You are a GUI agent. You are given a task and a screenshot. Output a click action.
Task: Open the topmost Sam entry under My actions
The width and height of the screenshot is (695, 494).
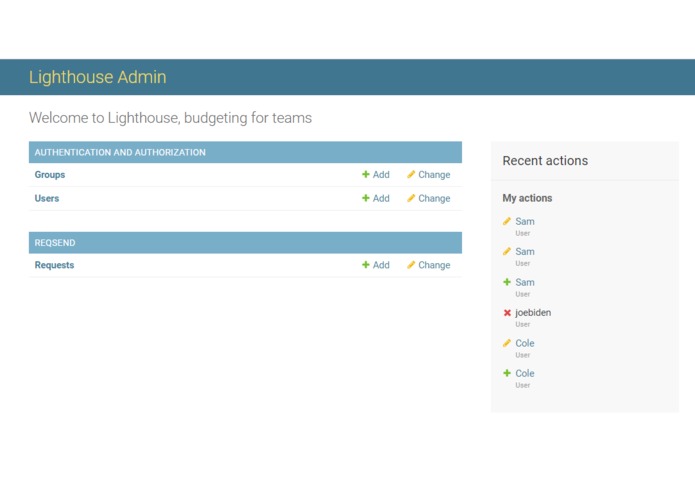pos(525,222)
